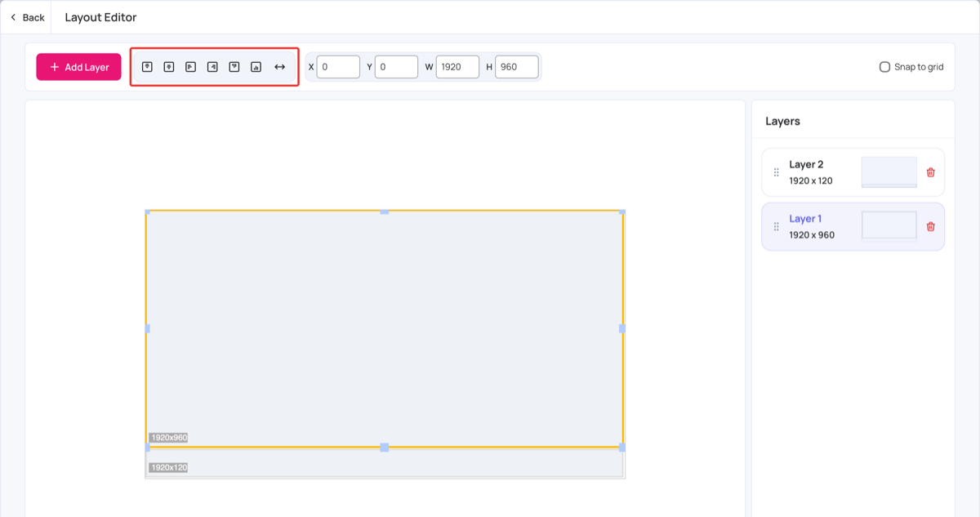This screenshot has width=980, height=517.
Task: Click the 1920x960 canvas label
Action: coord(169,438)
